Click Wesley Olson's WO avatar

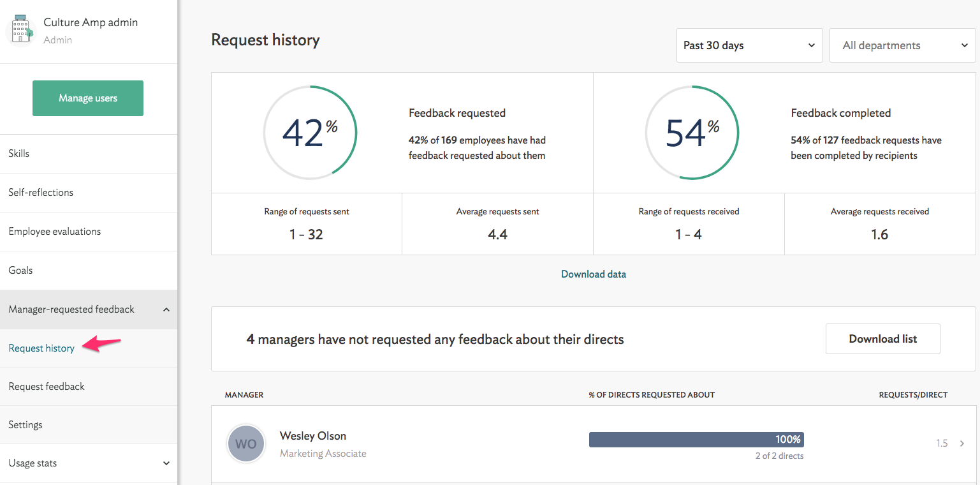coord(246,444)
